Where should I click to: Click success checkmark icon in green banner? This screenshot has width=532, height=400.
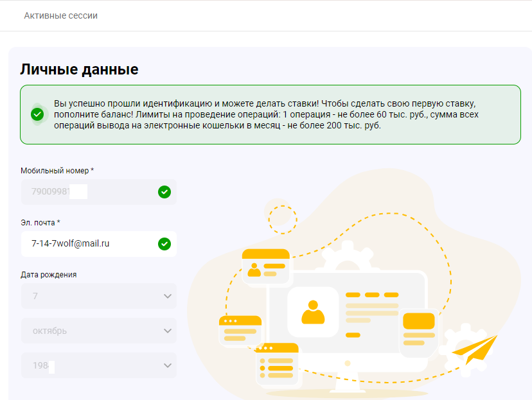(x=37, y=114)
